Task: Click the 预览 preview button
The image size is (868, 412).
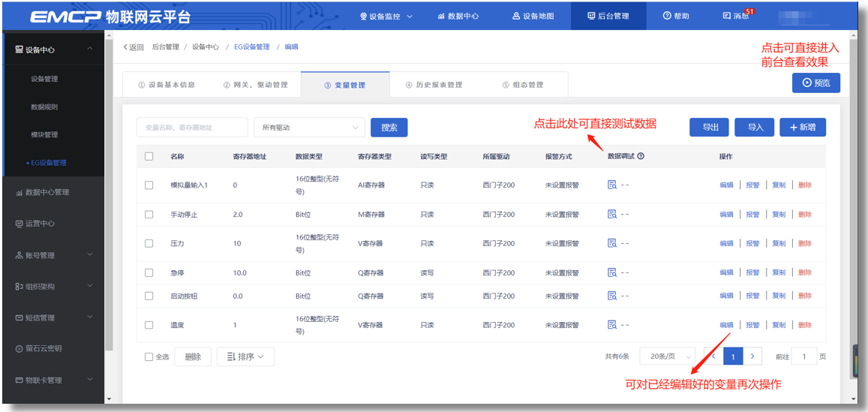Action: (x=816, y=83)
